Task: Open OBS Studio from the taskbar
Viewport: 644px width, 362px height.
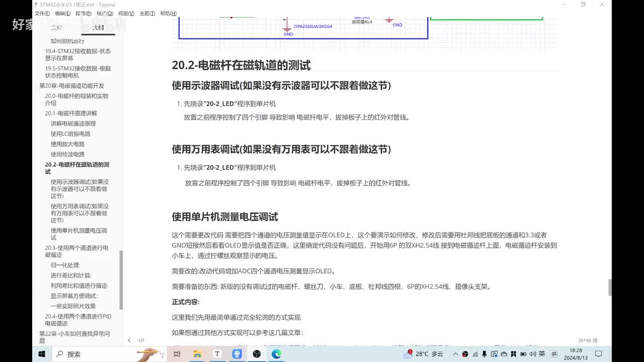Action: click(x=257, y=354)
